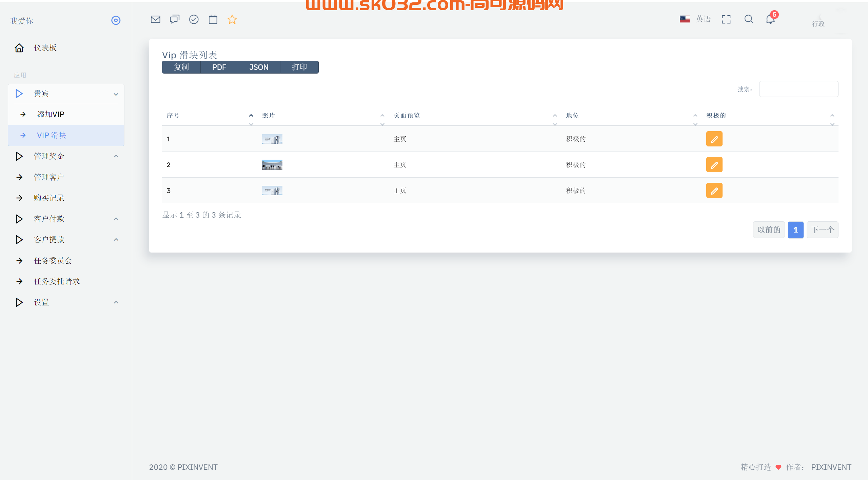Open thumbnail image in row 3

[x=272, y=191]
